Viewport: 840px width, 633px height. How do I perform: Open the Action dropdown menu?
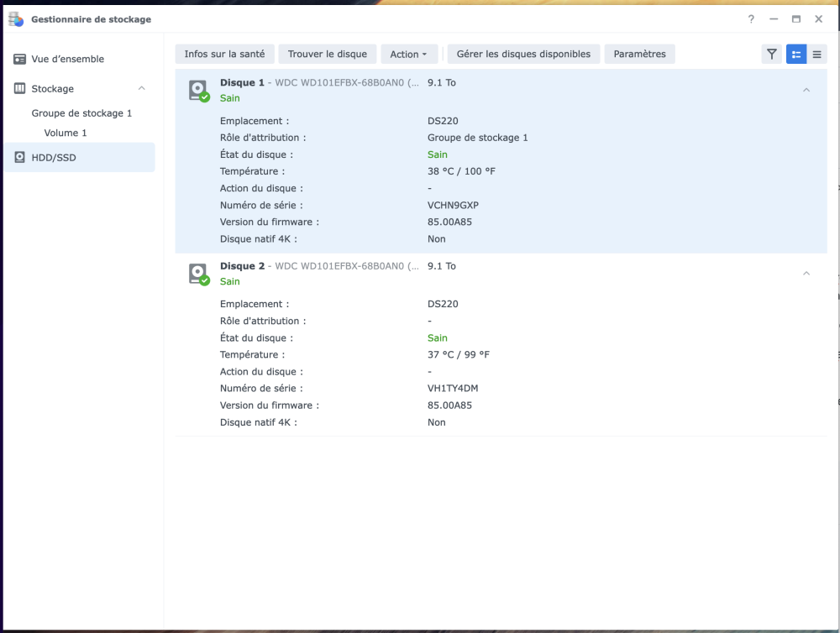pyautogui.click(x=408, y=55)
